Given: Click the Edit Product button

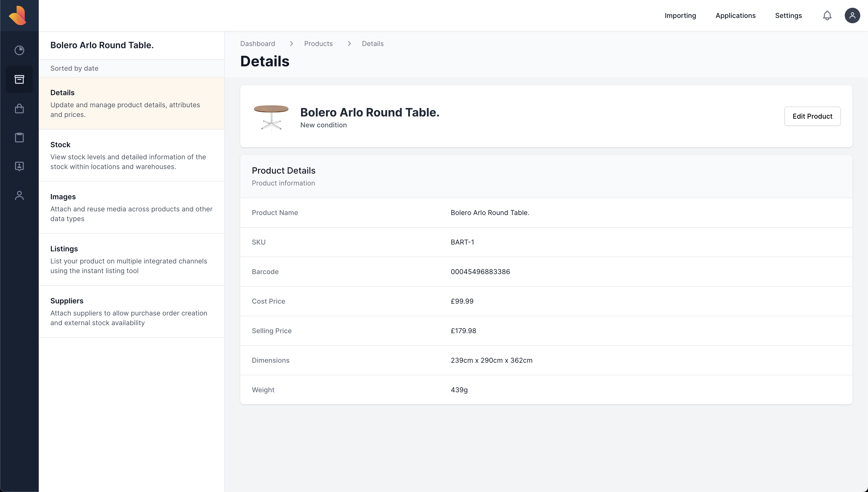Looking at the screenshot, I should pos(812,116).
